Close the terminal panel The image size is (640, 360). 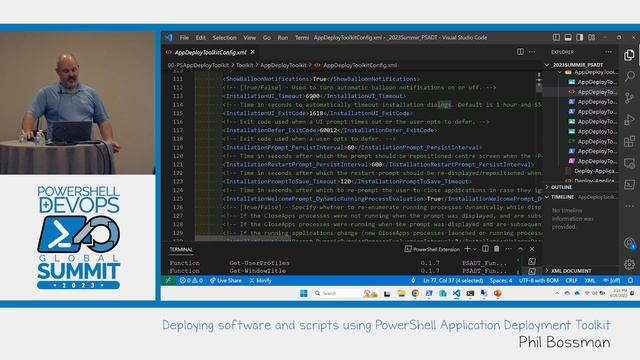pos(532,249)
